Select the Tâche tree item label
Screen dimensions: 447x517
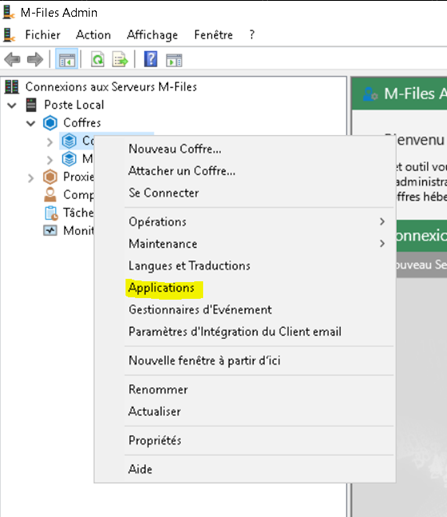click(x=78, y=213)
